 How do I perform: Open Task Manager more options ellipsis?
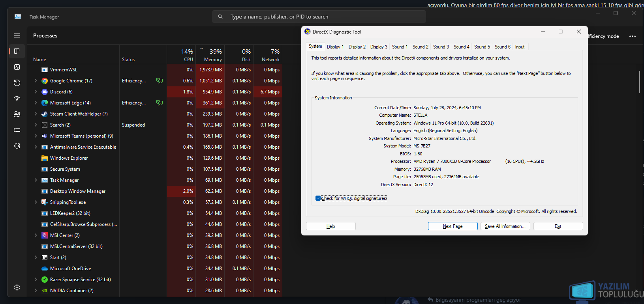(633, 36)
